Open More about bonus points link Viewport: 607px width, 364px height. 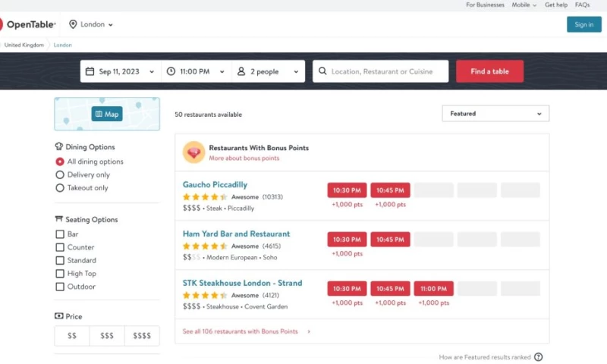tap(244, 158)
